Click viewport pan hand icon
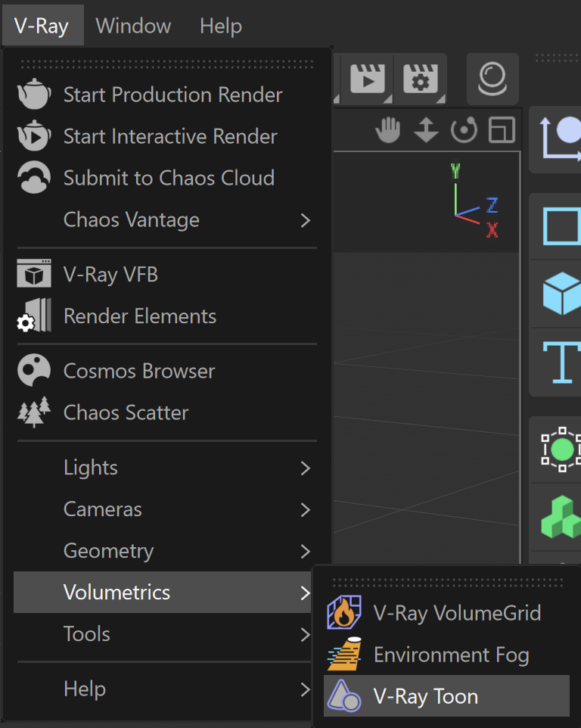 (x=388, y=129)
